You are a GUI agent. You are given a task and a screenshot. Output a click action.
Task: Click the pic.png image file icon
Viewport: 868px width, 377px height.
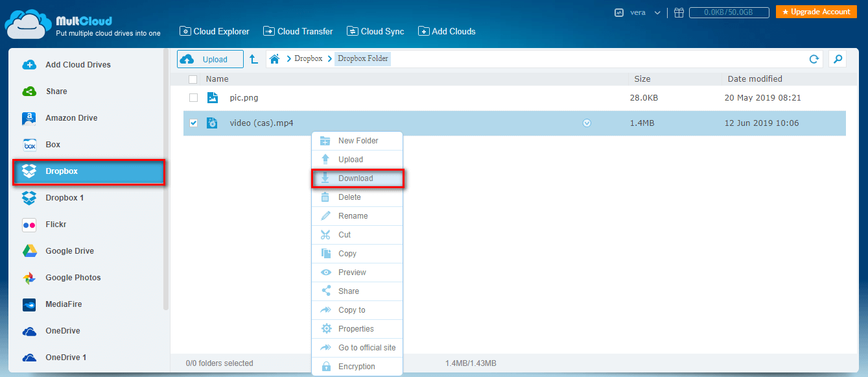coord(212,98)
